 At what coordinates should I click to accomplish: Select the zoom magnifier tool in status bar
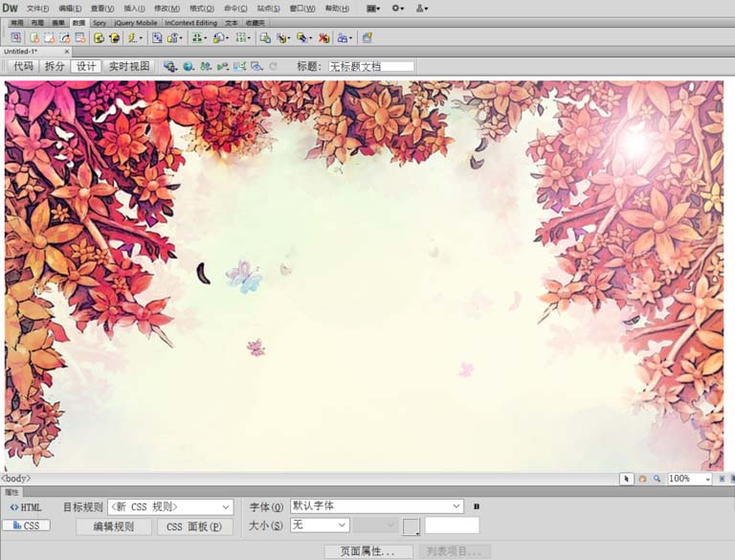point(657,479)
